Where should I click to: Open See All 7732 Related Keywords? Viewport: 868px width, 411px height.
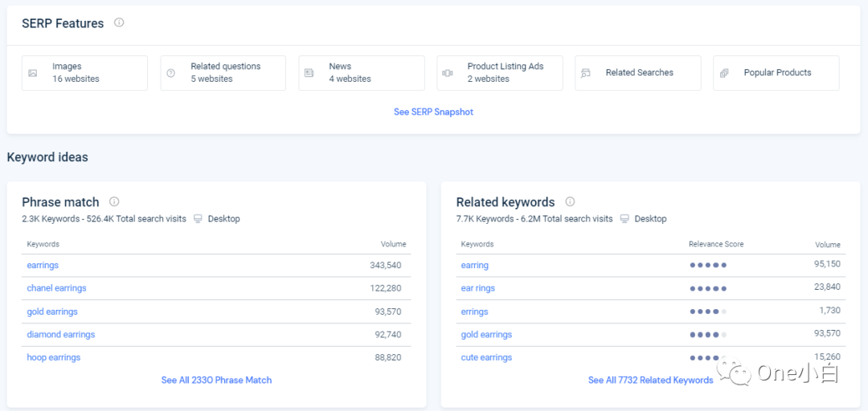[x=650, y=380]
